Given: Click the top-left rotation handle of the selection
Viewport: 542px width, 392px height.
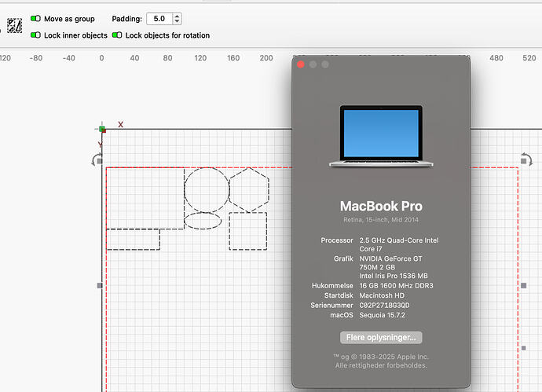Looking at the screenshot, I should click(98, 159).
